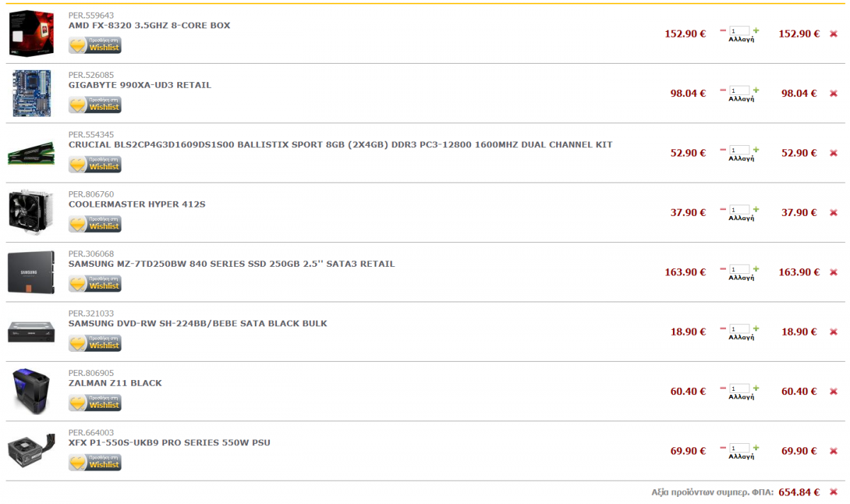The height and width of the screenshot is (504, 850).
Task: Add AMD FX-8320 to Wishlist
Action: 95,45
